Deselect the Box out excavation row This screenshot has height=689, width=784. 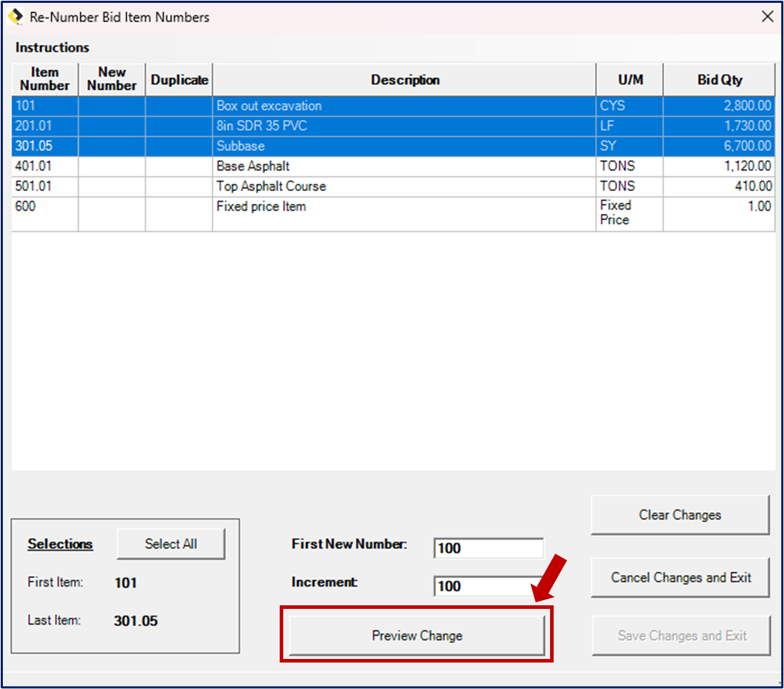322,105
